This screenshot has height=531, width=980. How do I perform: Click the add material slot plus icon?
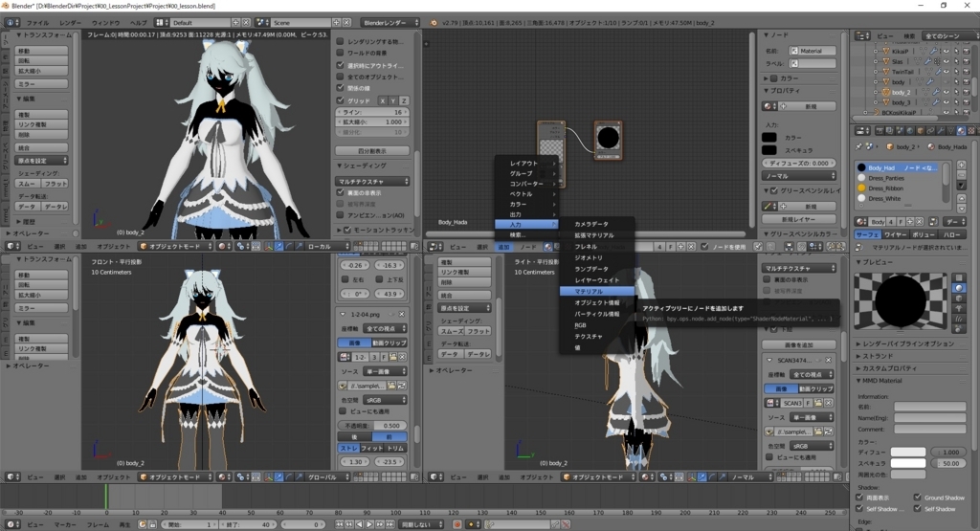pyautogui.click(x=961, y=166)
